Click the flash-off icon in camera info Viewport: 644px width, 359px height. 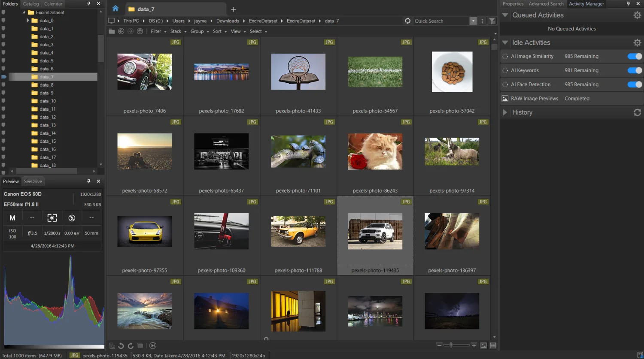72,218
